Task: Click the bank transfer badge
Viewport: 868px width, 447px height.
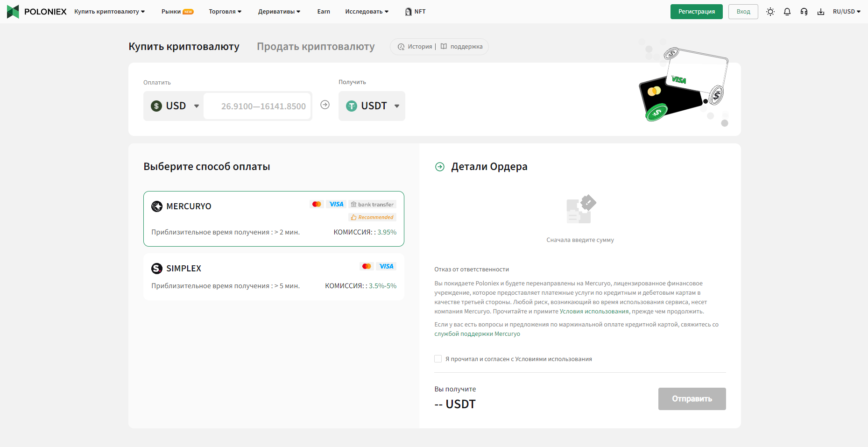Action: [x=372, y=204]
